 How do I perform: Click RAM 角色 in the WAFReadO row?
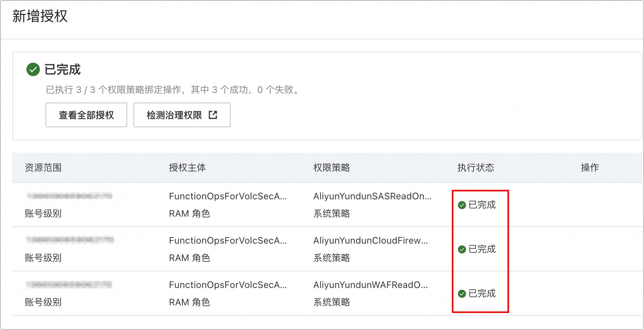click(x=189, y=302)
